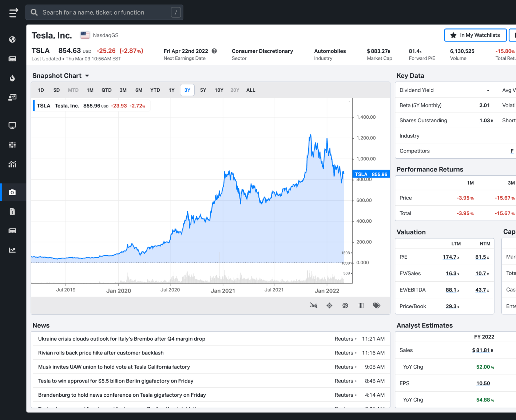
Task: Click the Price/Book 29.3x value
Action: pos(452,306)
